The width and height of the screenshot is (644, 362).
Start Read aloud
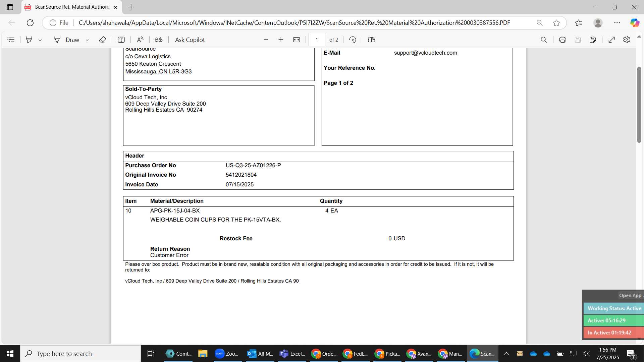[x=140, y=40]
